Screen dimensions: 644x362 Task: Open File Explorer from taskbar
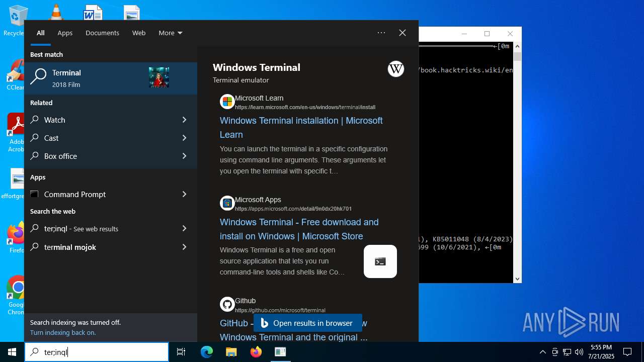click(x=231, y=352)
